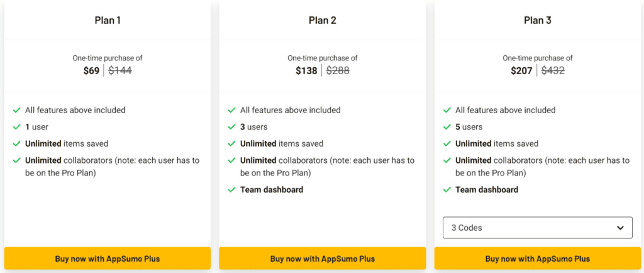644x273 pixels.
Task: Click Plan 1 'All features above included' checkmark
Action: click(x=17, y=110)
